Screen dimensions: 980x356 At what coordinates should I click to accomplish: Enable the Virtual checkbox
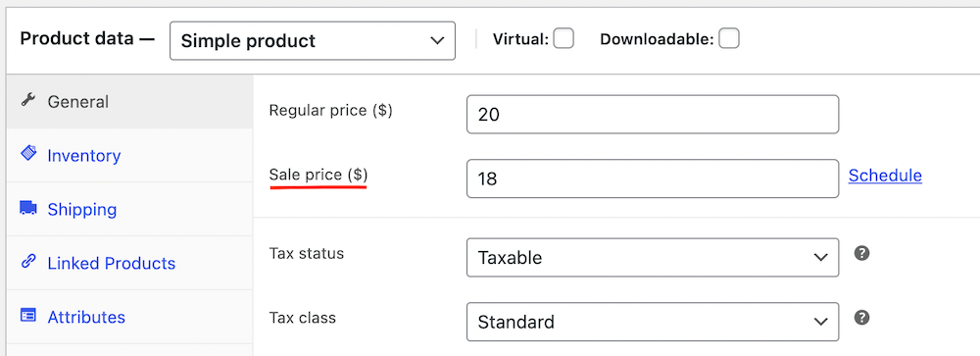click(563, 39)
